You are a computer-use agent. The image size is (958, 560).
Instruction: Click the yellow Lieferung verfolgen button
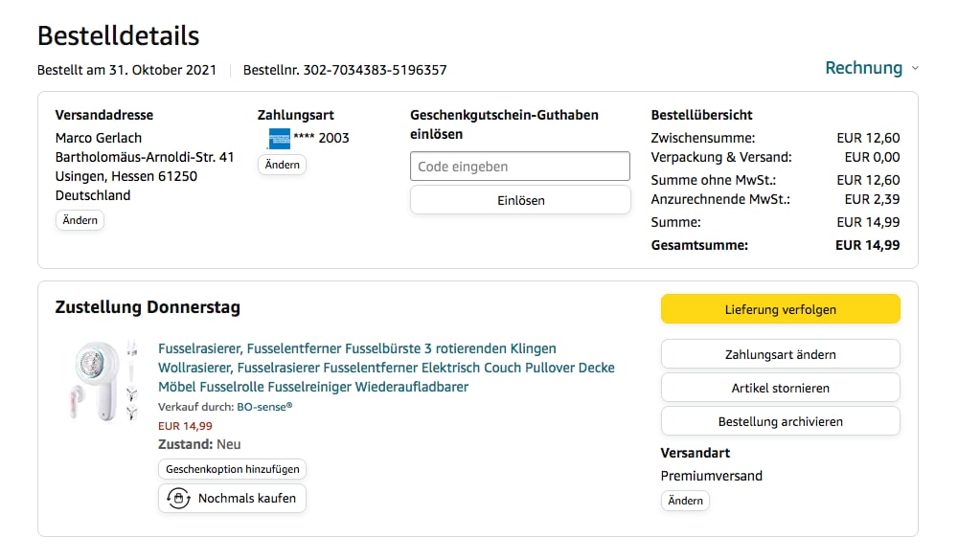pos(780,309)
